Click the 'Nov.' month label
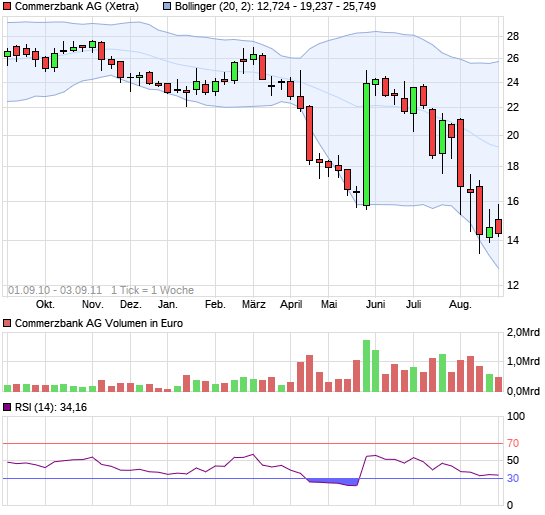Image resolution: width=545 pixels, height=515 pixels. click(x=92, y=304)
